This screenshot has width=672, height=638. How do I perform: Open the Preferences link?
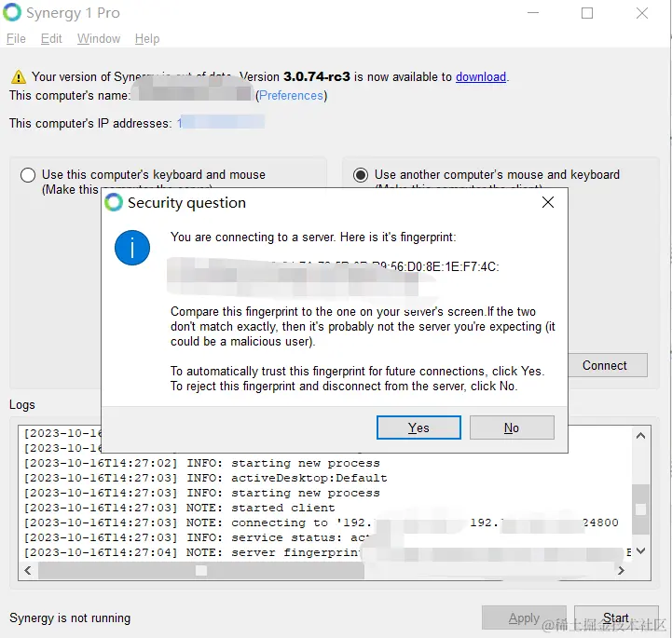pyautogui.click(x=292, y=96)
